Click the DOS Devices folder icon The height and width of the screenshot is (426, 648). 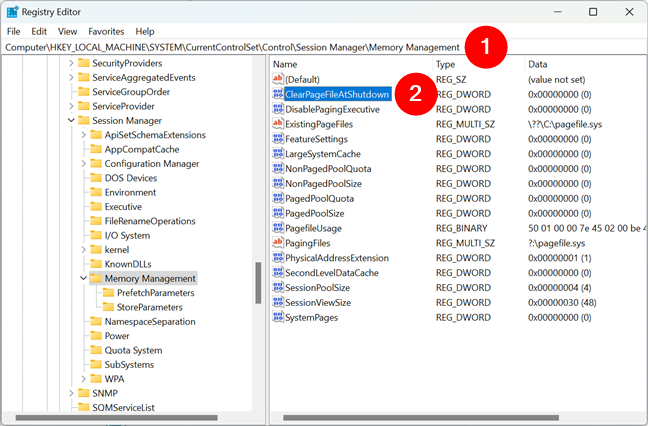tap(96, 178)
